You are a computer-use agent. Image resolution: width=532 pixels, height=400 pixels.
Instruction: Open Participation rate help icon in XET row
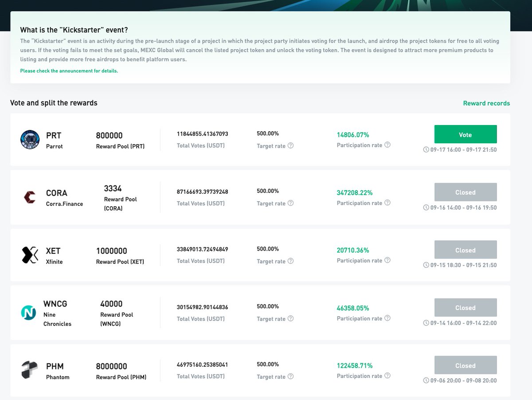pyautogui.click(x=387, y=260)
